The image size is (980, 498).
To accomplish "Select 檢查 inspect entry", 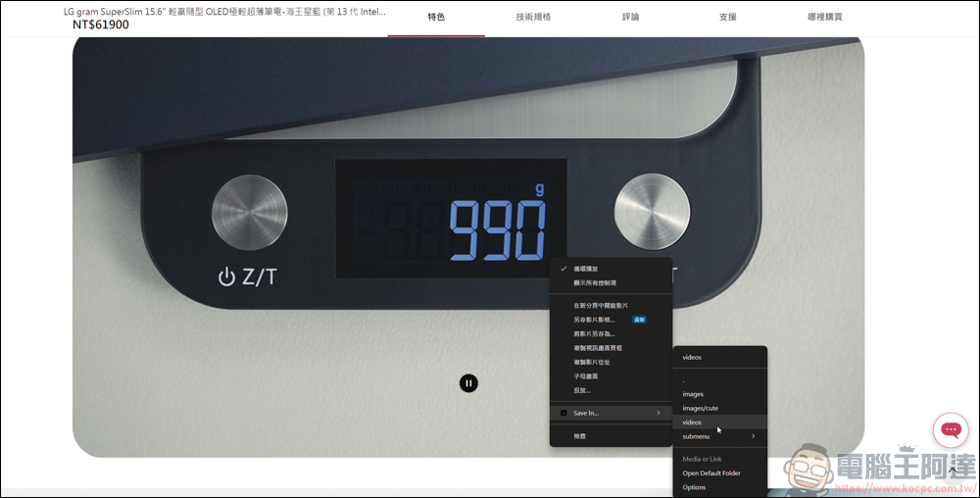I will (x=611, y=436).
